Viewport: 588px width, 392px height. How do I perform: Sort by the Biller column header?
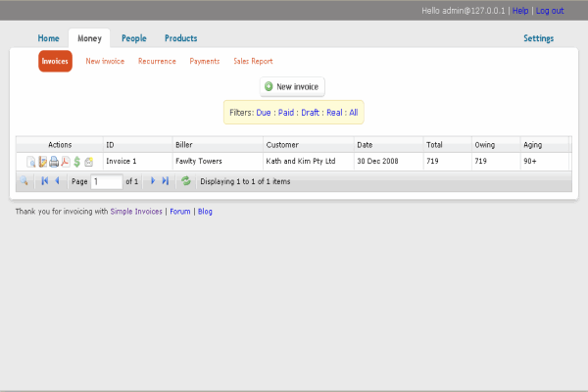(x=218, y=145)
